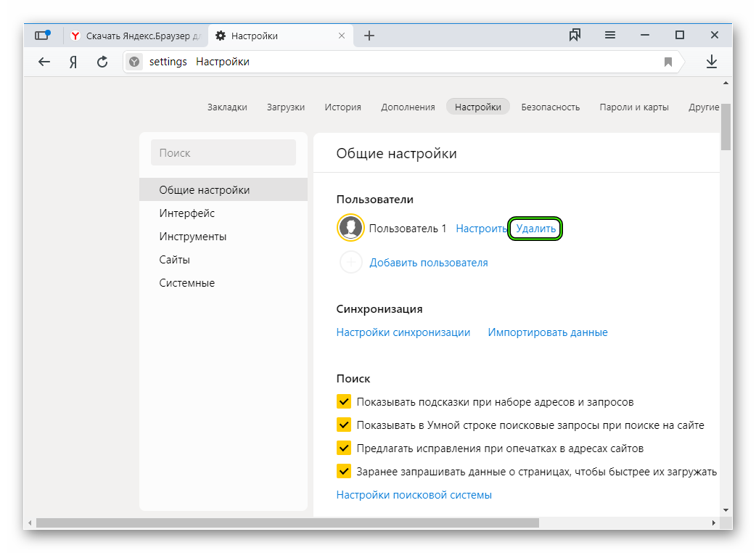Image resolution: width=756 pixels, height=553 pixels.
Task: Click the Пользователь 1 avatar
Action: pyautogui.click(x=350, y=228)
